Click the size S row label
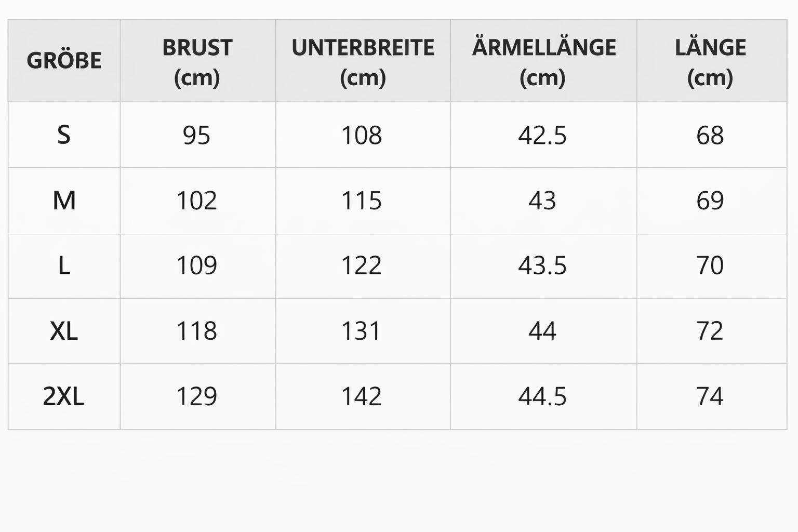Viewport: 798px width, 532px height. (x=64, y=135)
